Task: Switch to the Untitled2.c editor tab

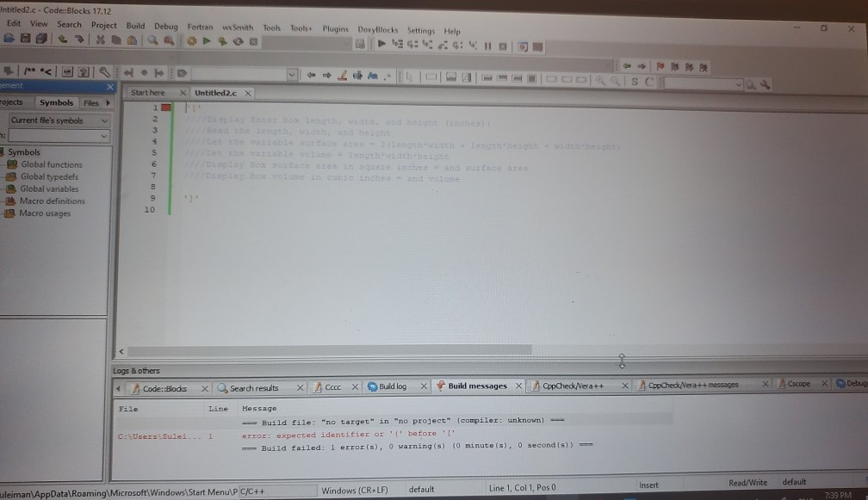Action: click(x=215, y=92)
